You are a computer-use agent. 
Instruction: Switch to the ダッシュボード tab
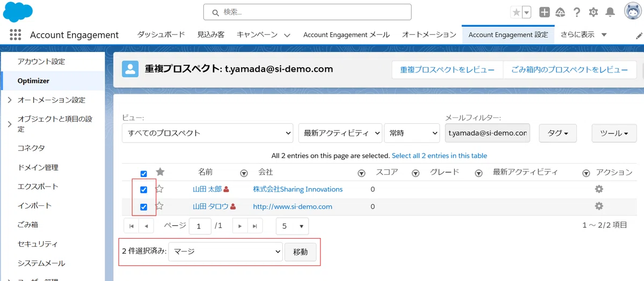coord(160,35)
